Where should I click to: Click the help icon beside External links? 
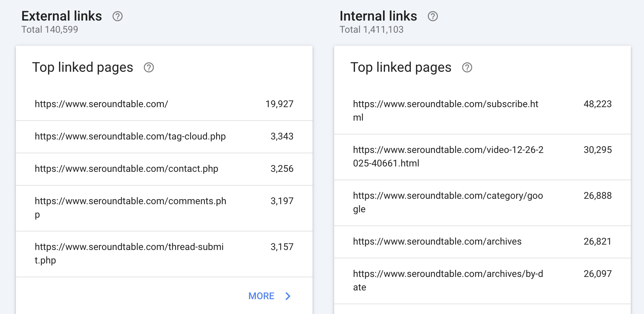coord(117,16)
